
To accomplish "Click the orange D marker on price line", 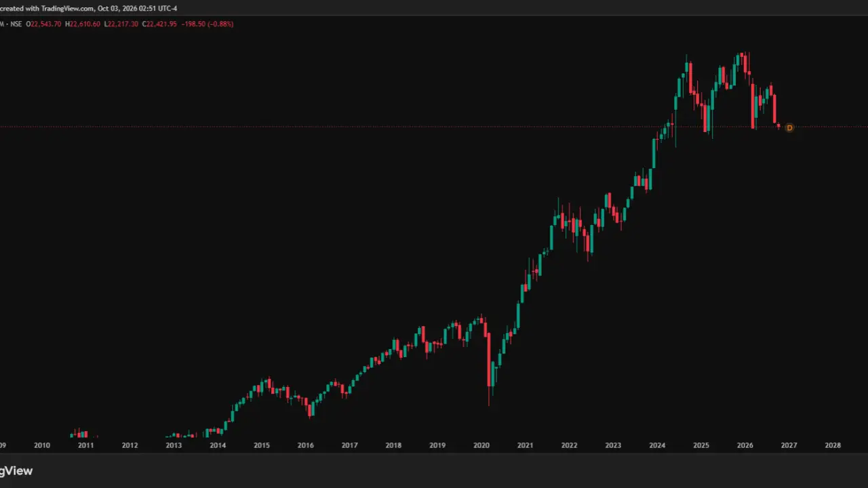I will [x=789, y=127].
